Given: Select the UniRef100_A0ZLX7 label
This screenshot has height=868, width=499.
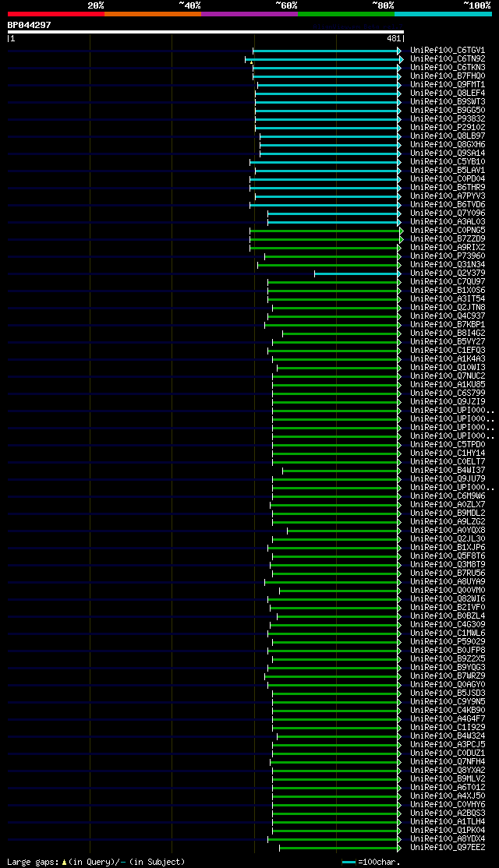Looking at the screenshot, I should coord(448,505).
